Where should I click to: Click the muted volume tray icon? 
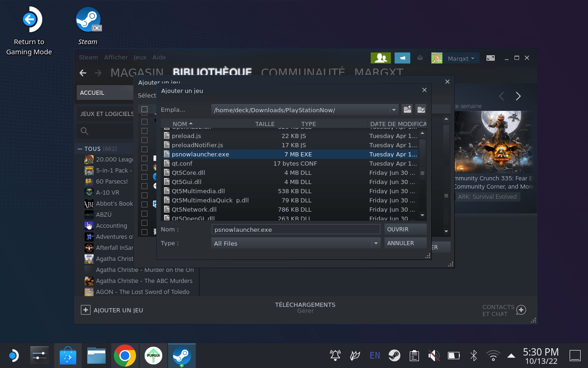coord(434,355)
